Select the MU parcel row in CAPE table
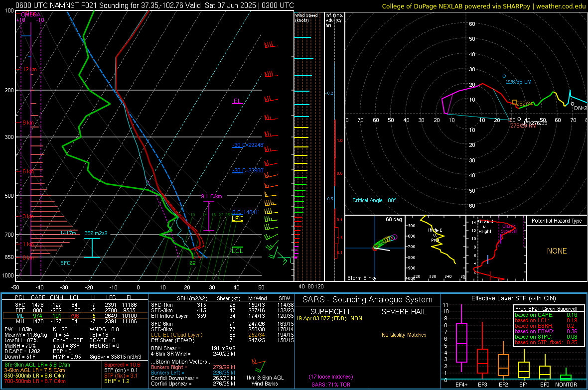Viewport: 588px width, 390px height. point(75,321)
